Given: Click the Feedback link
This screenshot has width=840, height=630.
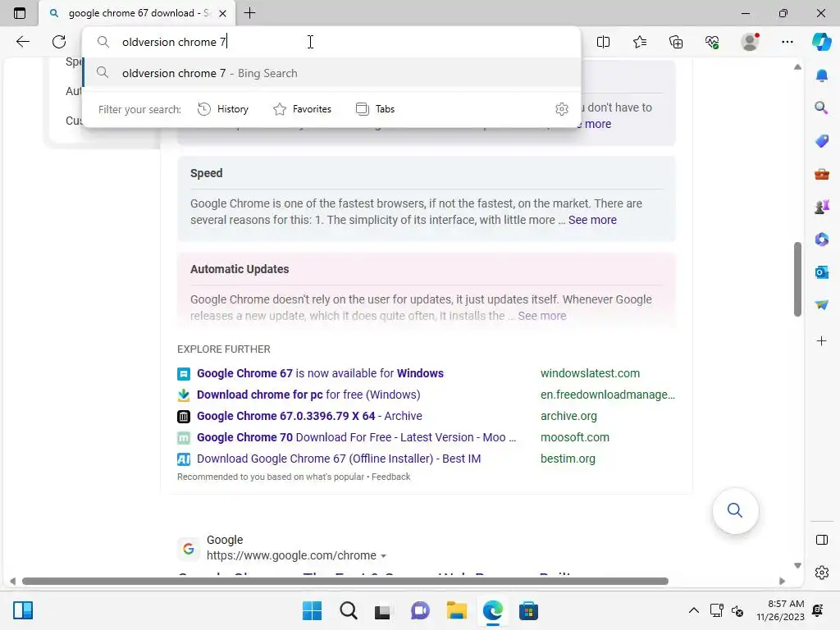Looking at the screenshot, I should pos(390,477).
